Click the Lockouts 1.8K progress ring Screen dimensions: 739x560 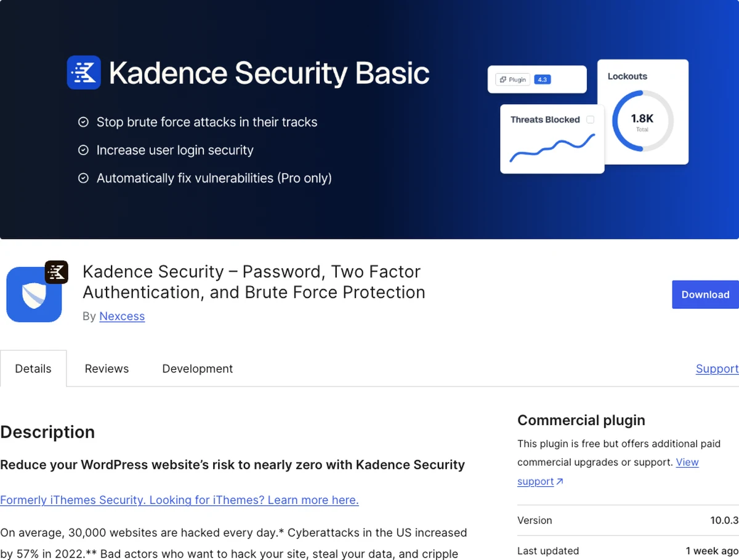pos(642,121)
